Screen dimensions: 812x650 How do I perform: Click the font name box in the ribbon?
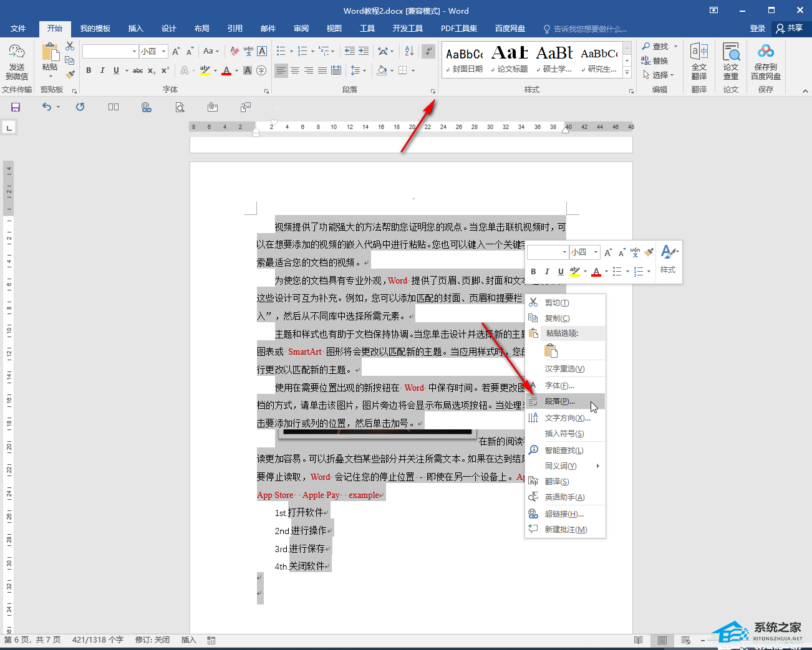click(107, 51)
